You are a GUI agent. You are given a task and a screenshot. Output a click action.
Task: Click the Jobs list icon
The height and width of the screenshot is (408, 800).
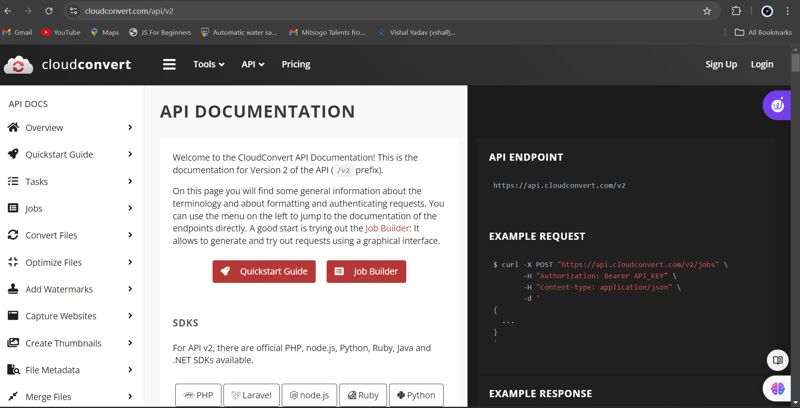(x=13, y=208)
